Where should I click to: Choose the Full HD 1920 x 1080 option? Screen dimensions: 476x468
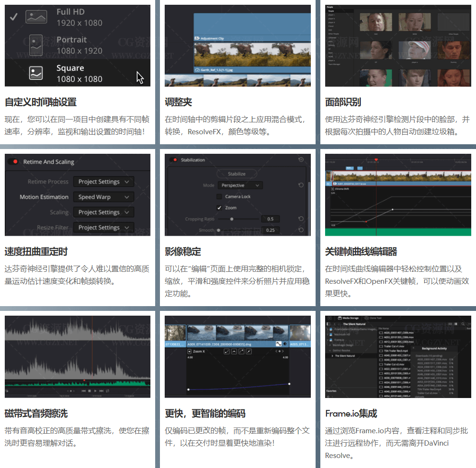click(78, 17)
